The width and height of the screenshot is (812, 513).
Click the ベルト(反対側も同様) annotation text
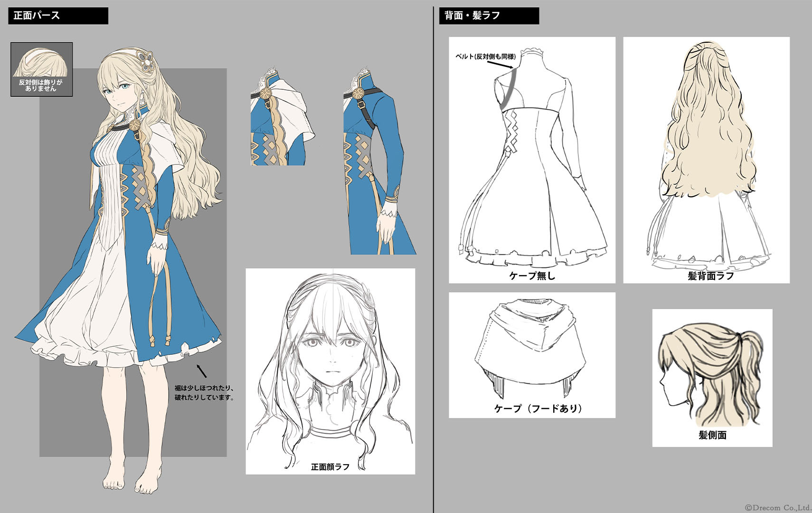pyautogui.click(x=485, y=57)
